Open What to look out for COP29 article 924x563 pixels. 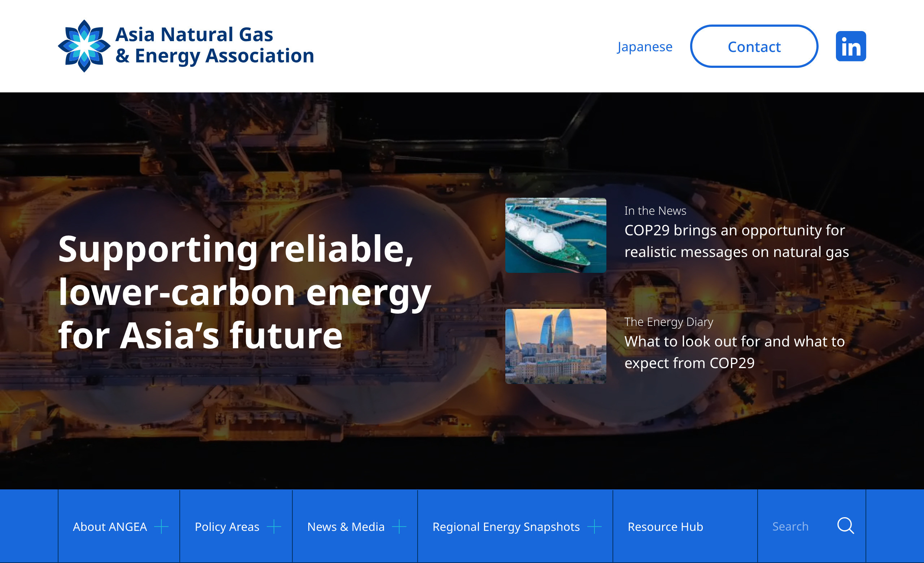click(x=734, y=352)
